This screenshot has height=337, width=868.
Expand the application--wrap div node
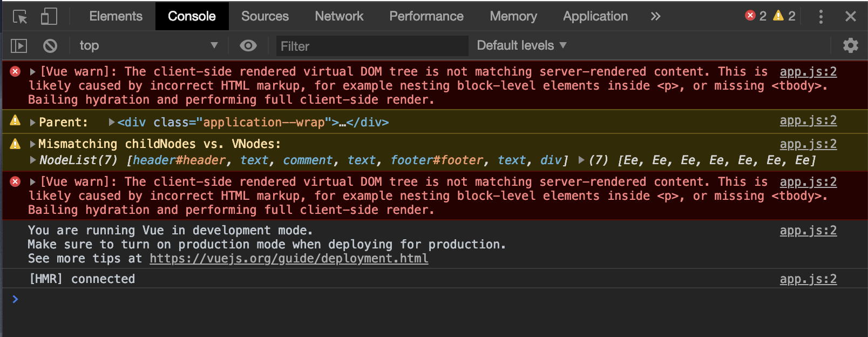(x=111, y=123)
